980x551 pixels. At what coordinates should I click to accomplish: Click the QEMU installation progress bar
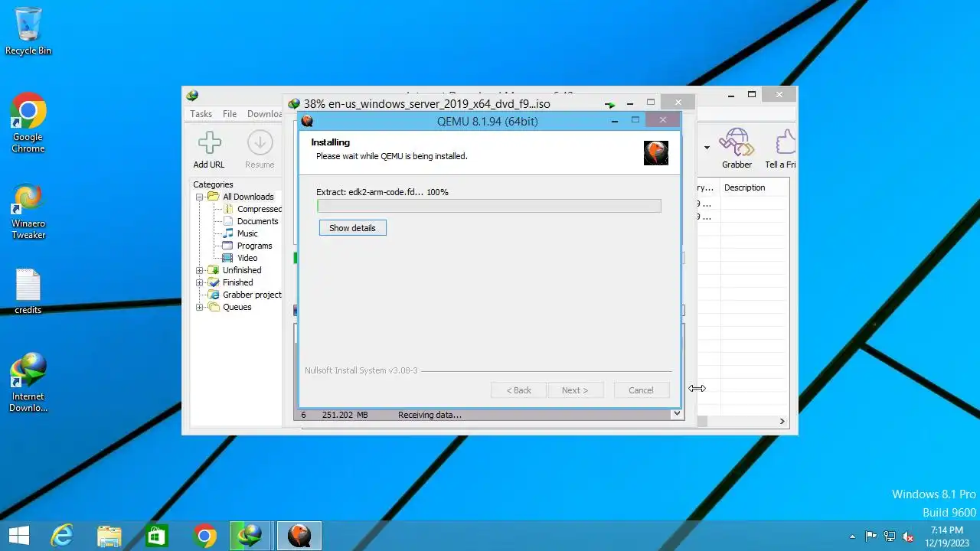[x=489, y=206]
